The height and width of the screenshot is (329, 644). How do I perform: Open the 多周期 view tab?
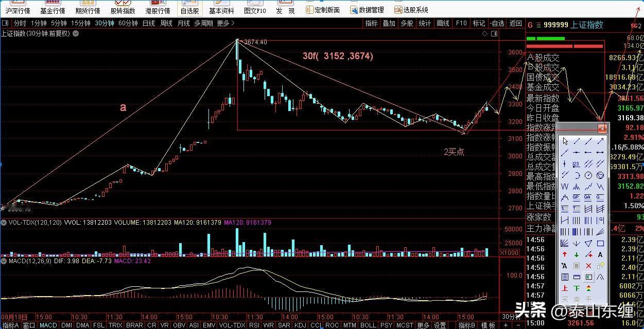coord(203,23)
